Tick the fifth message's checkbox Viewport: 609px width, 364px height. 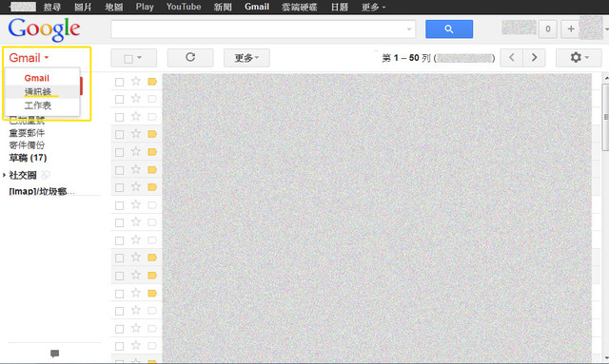(119, 152)
